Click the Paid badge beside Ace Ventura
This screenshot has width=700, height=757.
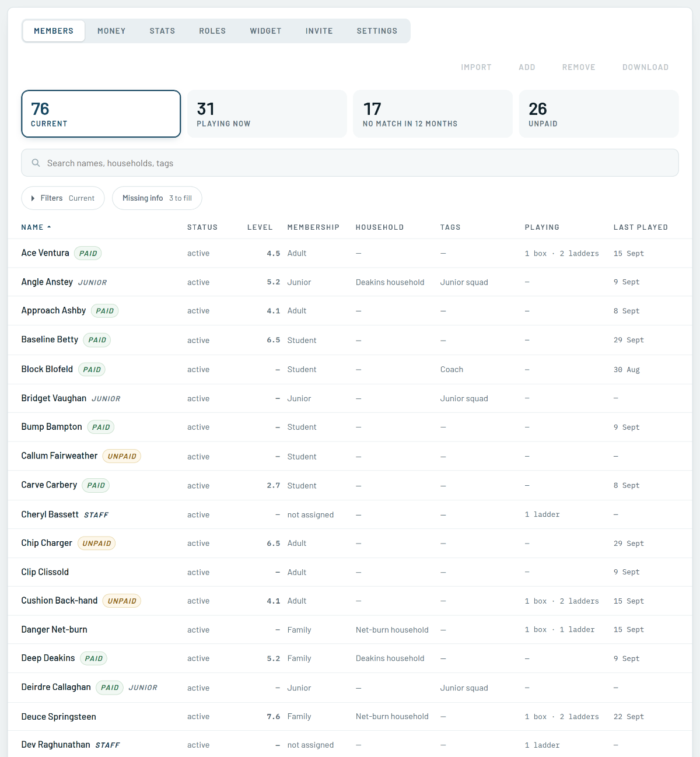(x=88, y=253)
